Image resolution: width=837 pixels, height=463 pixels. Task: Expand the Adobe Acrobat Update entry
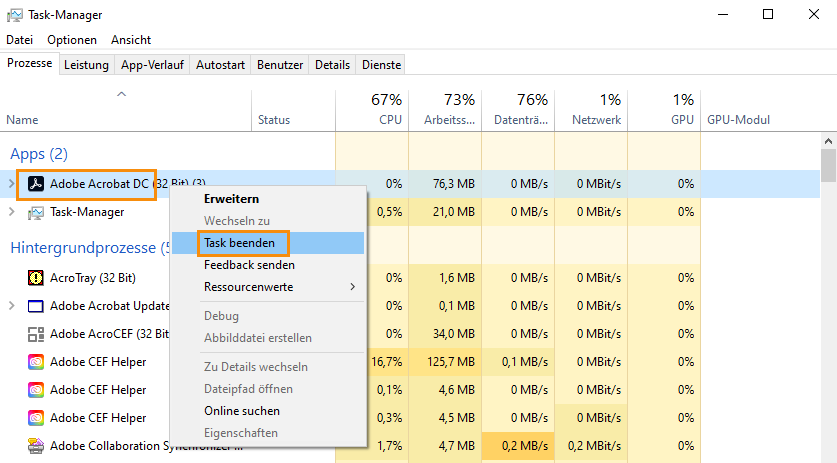(11, 305)
